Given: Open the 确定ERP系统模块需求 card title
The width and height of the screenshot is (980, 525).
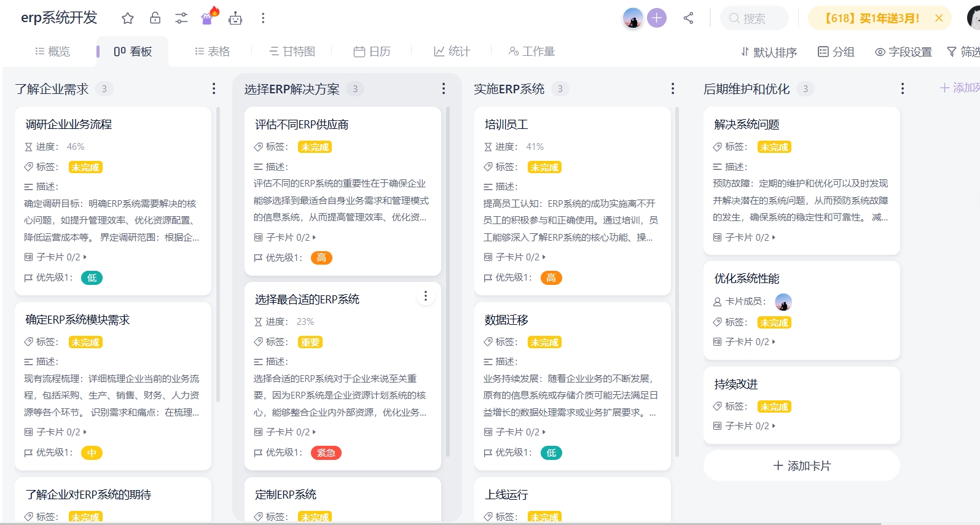Looking at the screenshot, I should point(77,320).
